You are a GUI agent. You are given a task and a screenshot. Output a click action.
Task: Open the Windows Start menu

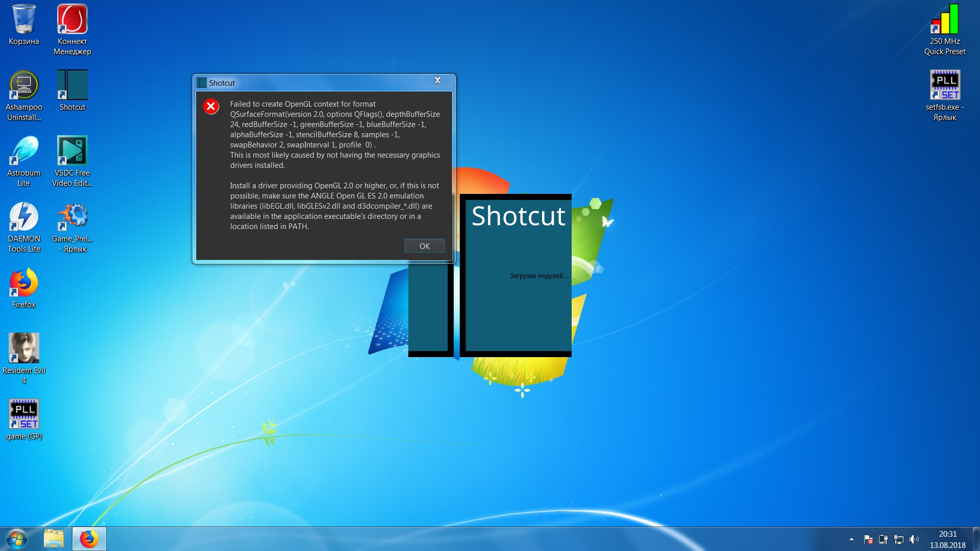[16, 539]
